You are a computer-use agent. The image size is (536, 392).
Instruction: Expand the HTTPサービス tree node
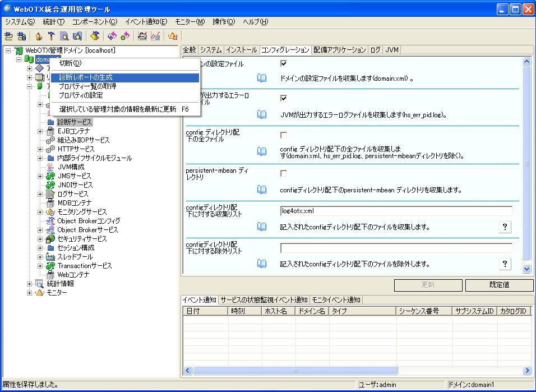point(40,149)
